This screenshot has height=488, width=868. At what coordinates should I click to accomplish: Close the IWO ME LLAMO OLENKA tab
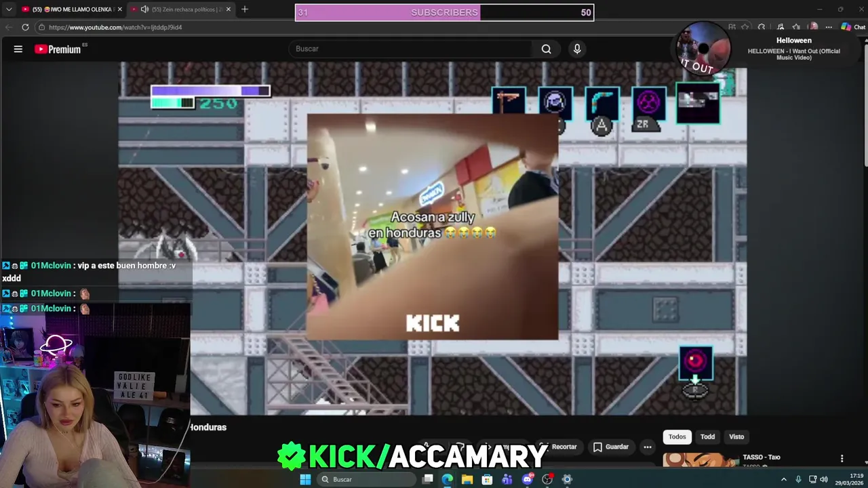tap(119, 9)
